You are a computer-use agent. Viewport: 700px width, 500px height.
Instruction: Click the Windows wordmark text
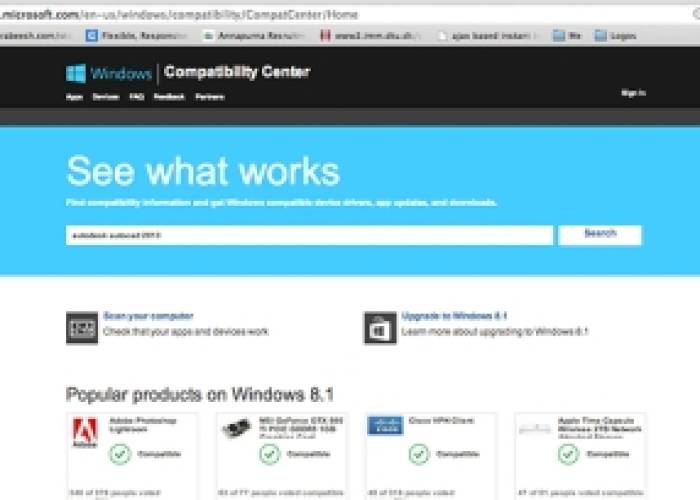(x=121, y=73)
